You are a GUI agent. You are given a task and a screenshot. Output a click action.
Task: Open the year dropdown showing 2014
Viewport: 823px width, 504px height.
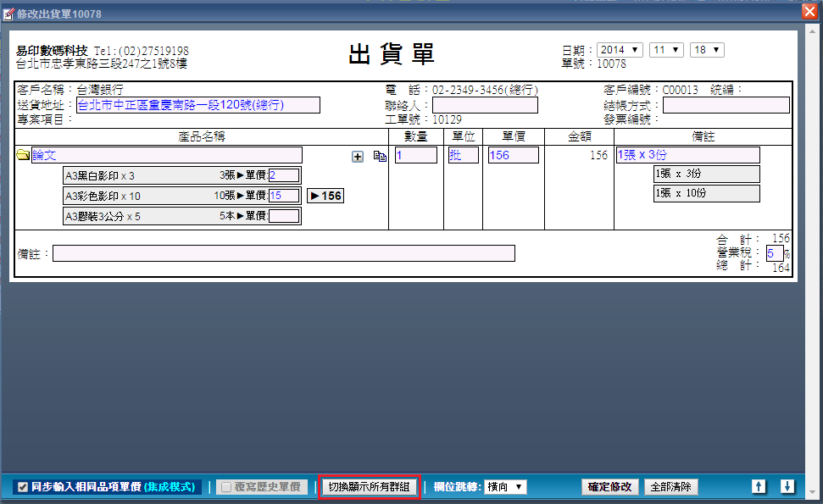pyautogui.click(x=620, y=50)
